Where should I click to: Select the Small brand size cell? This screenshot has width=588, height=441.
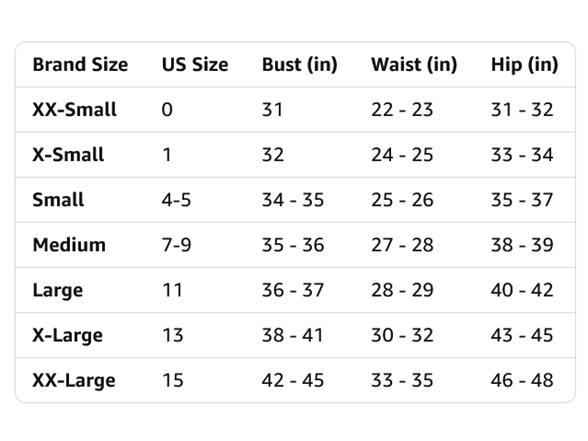pos(58,200)
